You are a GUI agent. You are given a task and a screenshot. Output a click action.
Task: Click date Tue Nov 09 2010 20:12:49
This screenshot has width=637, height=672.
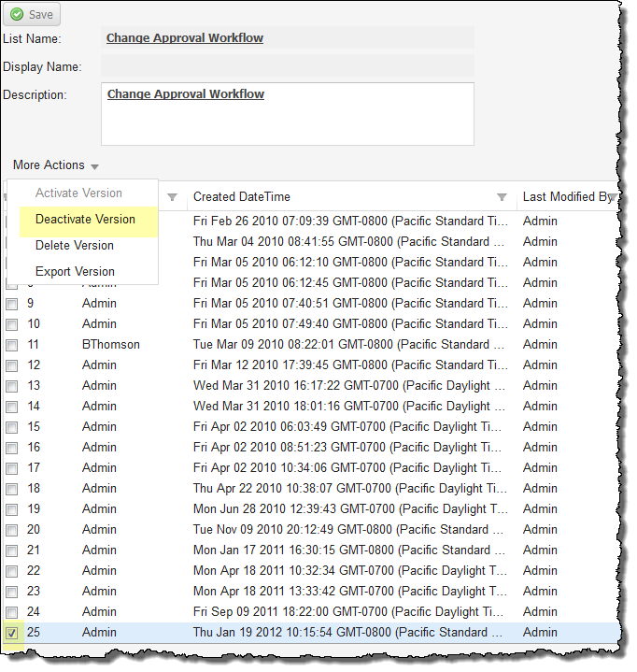348,529
